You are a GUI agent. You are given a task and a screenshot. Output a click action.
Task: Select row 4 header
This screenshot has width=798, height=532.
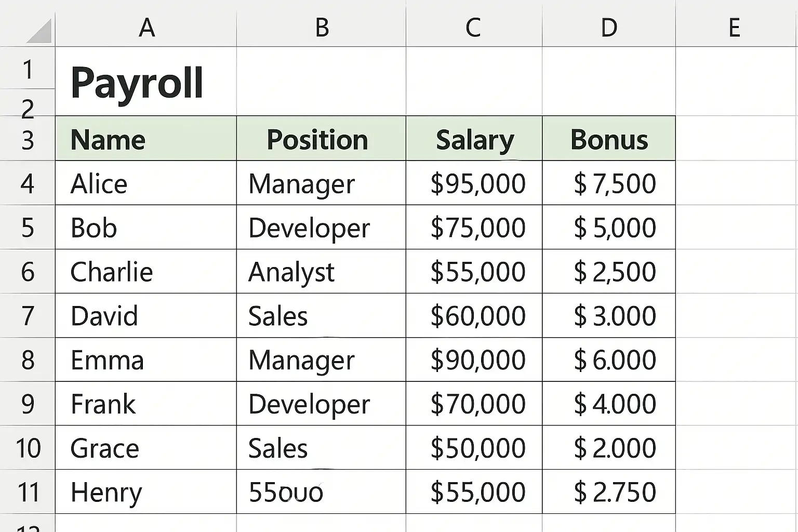(28, 183)
